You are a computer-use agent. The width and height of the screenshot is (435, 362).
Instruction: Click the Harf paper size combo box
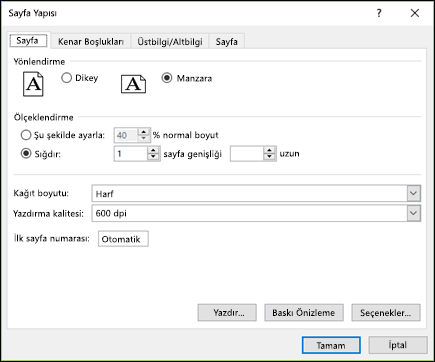coord(256,193)
